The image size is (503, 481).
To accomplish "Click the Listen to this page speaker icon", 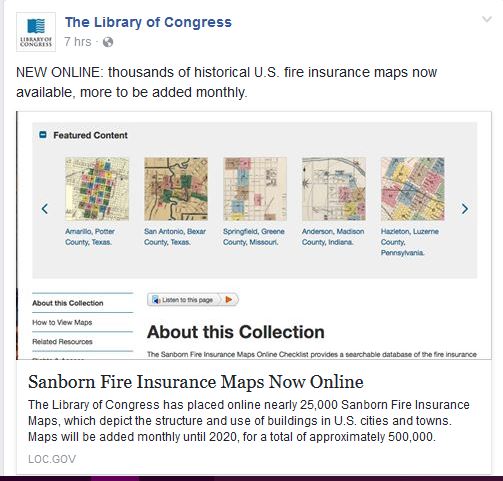I will [156, 300].
